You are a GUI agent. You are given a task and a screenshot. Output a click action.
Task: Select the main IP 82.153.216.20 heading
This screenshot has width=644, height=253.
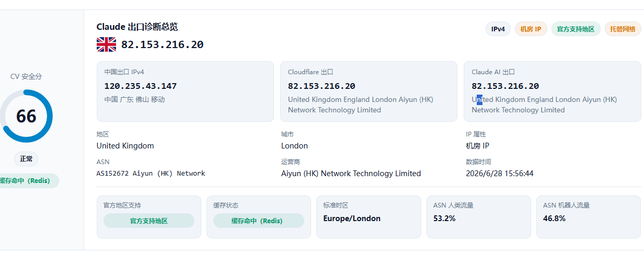point(162,44)
